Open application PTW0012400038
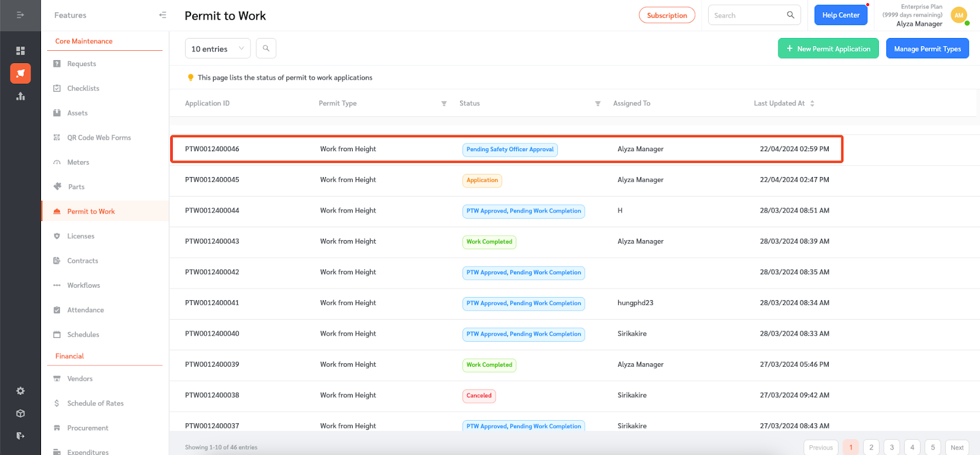 (212, 395)
